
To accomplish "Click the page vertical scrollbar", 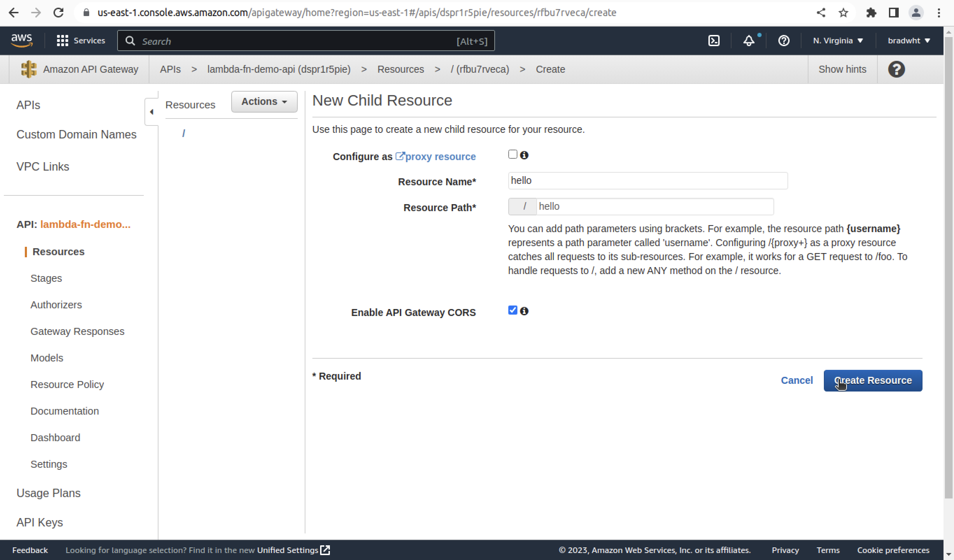I will (949, 267).
